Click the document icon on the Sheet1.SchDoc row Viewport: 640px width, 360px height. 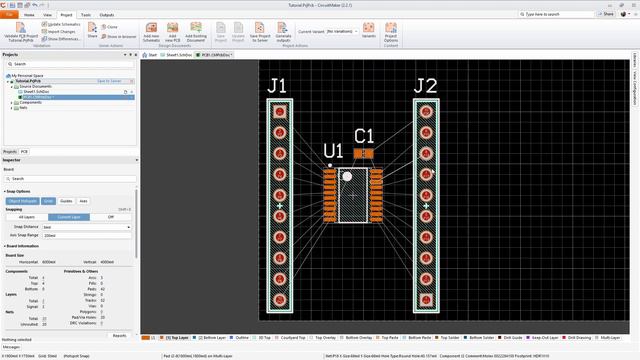tap(126, 92)
